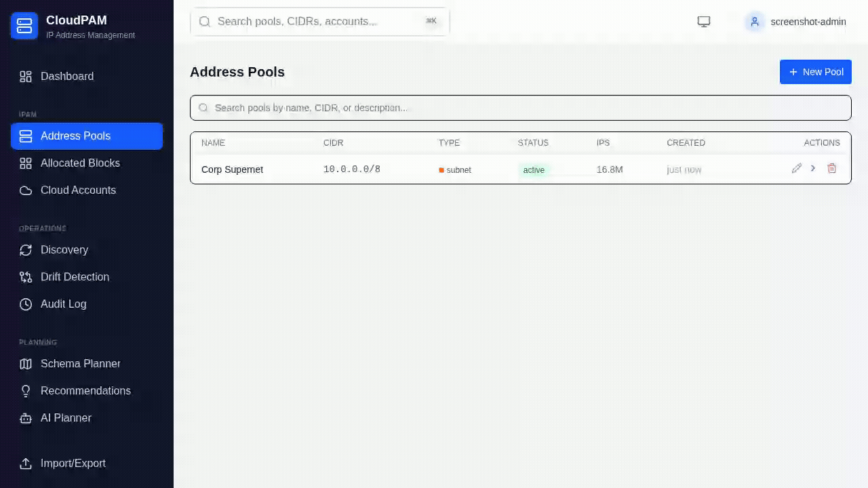Focus the global search field

tap(320, 22)
